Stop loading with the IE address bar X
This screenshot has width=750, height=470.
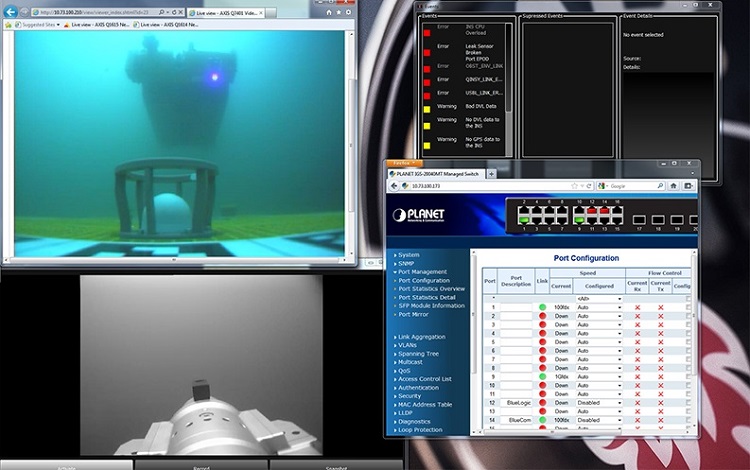coord(180,12)
